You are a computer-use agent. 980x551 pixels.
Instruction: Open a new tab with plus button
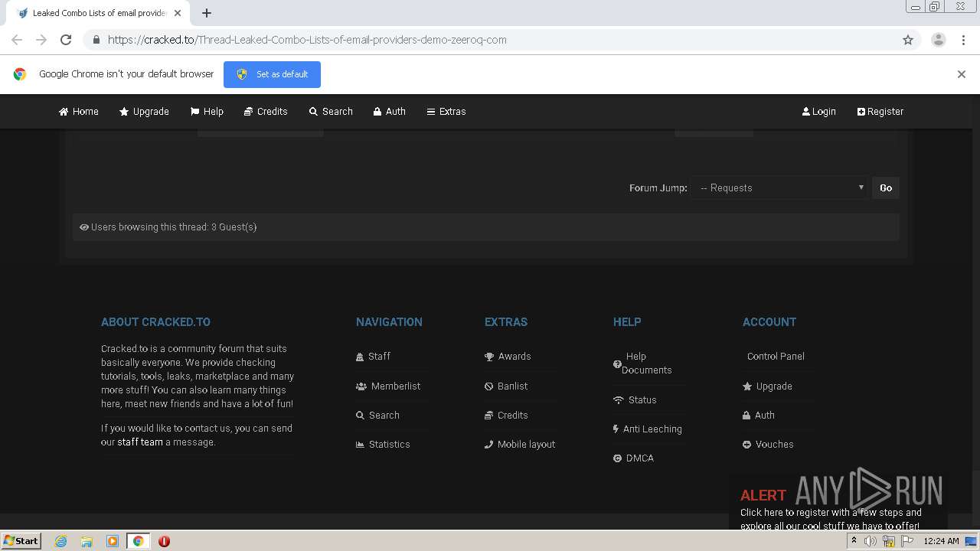(x=207, y=13)
